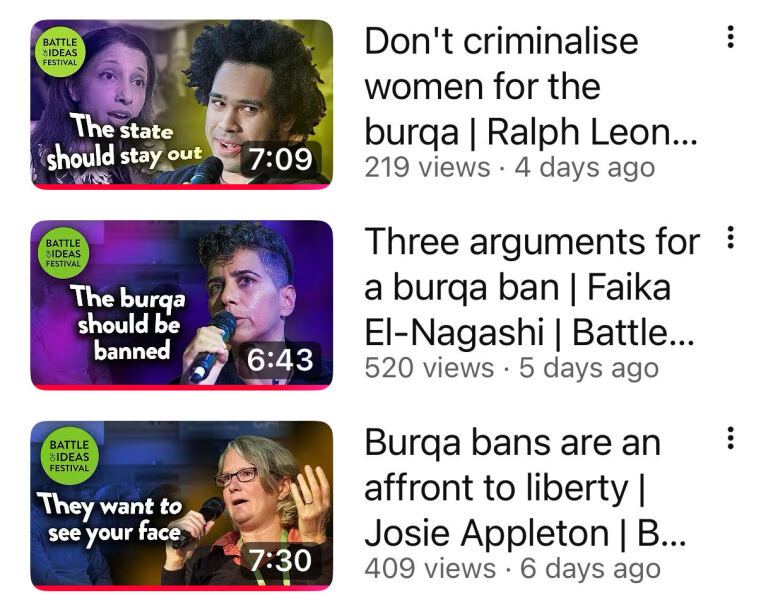The width and height of the screenshot is (761, 600).
Task: Open 'They want to see your face' thumbnail
Action: click(x=182, y=506)
